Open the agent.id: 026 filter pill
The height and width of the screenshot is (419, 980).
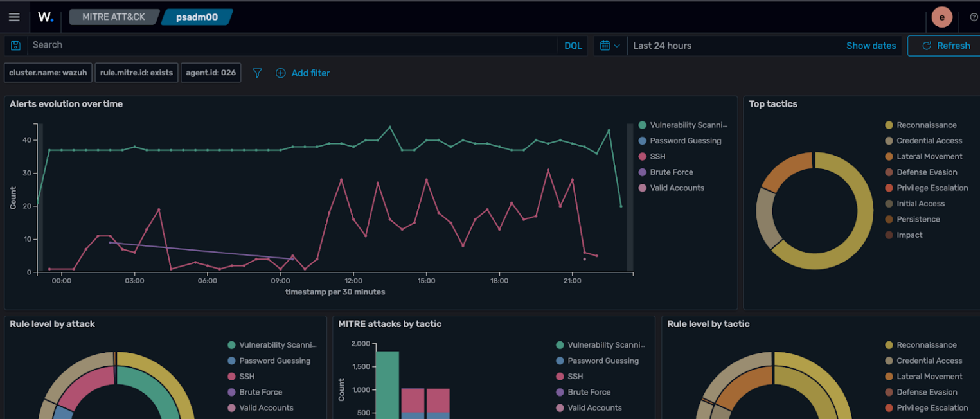tap(211, 73)
